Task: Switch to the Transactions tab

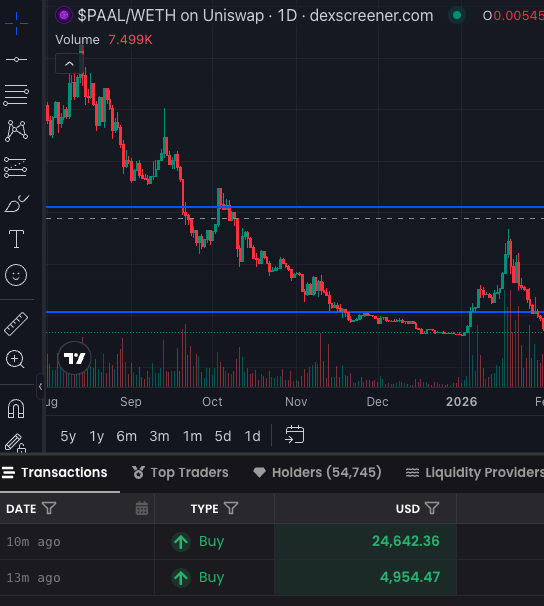Action: coord(55,472)
